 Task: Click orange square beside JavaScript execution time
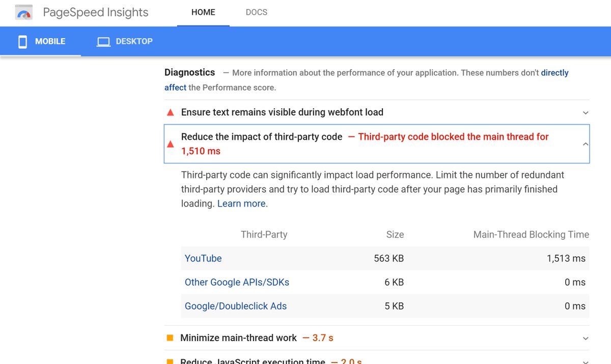click(170, 361)
